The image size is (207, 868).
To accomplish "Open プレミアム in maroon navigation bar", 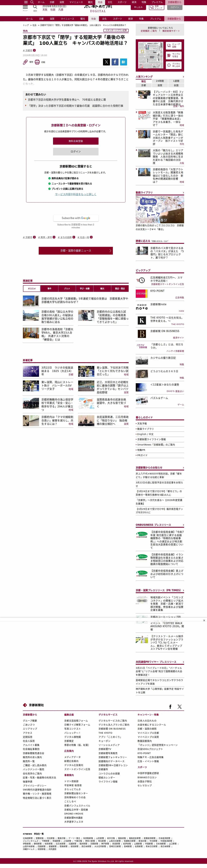I will pyautogui.click(x=155, y=19).
